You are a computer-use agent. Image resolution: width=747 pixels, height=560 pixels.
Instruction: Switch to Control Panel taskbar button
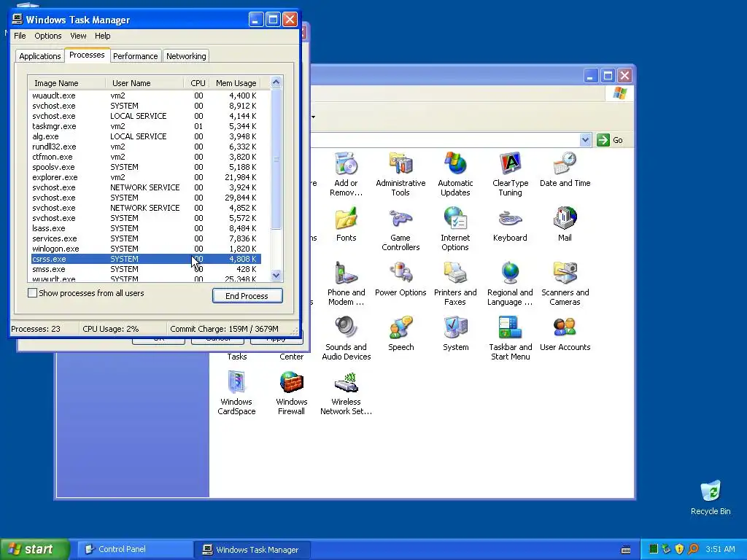135,549
